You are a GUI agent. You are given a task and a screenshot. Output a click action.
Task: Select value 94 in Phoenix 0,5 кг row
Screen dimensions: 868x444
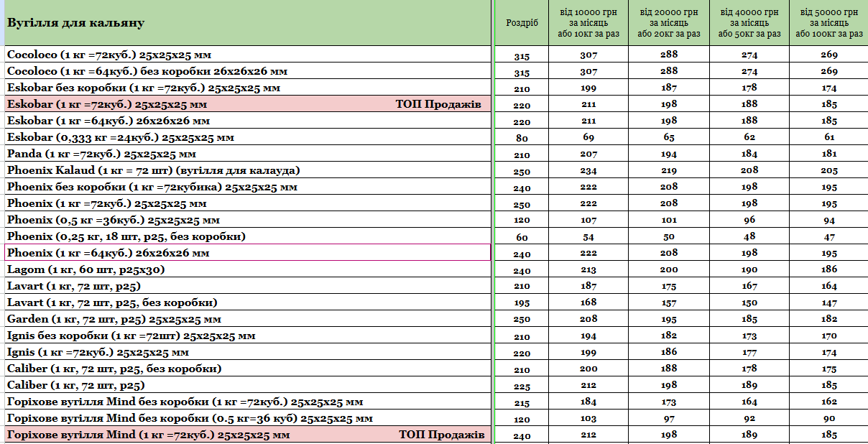point(829,221)
